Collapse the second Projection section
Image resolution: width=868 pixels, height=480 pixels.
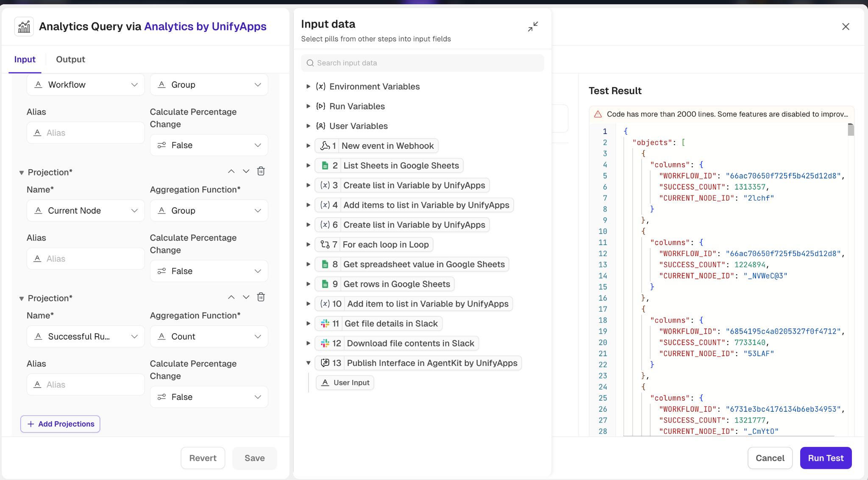pyautogui.click(x=22, y=299)
